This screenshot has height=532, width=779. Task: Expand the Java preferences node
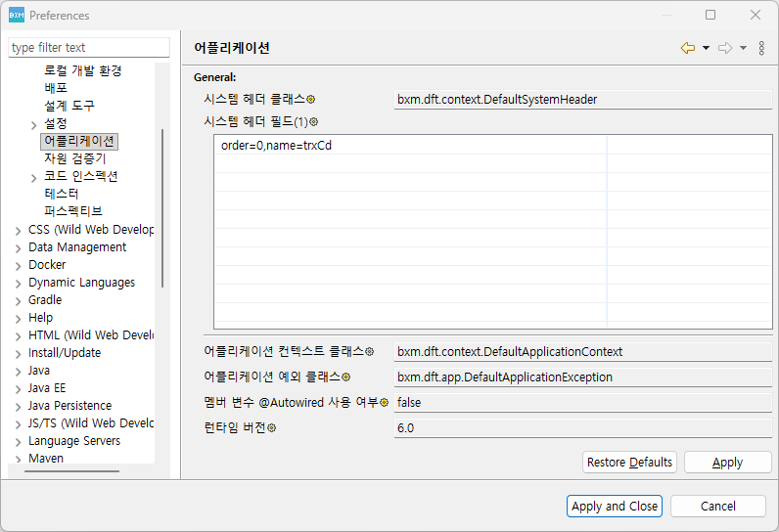coord(19,372)
